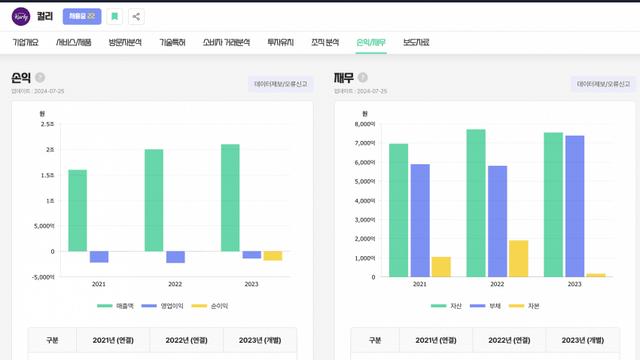The height and width of the screenshot is (360, 640).
Task: Click the 2023 blue liabilities bar in 재무 chart
Action: [575, 206]
